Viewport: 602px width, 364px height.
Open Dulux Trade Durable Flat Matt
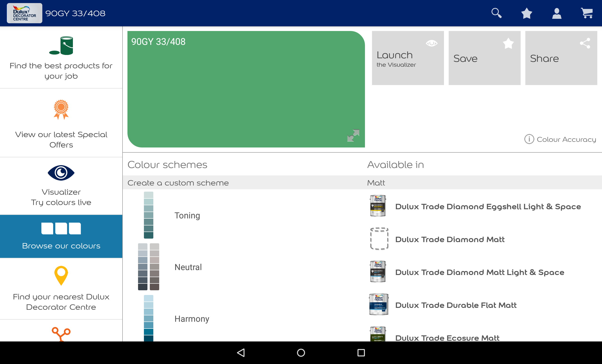[x=456, y=305]
